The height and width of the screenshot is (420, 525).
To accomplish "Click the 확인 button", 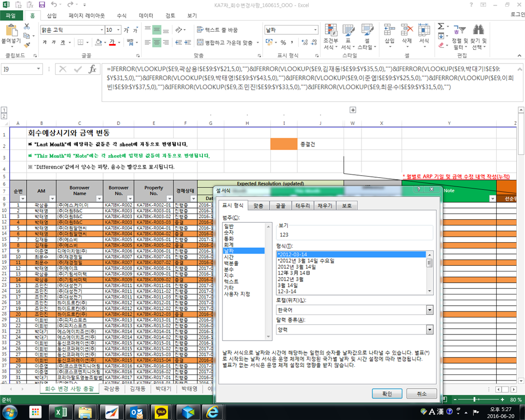I will (x=387, y=393).
